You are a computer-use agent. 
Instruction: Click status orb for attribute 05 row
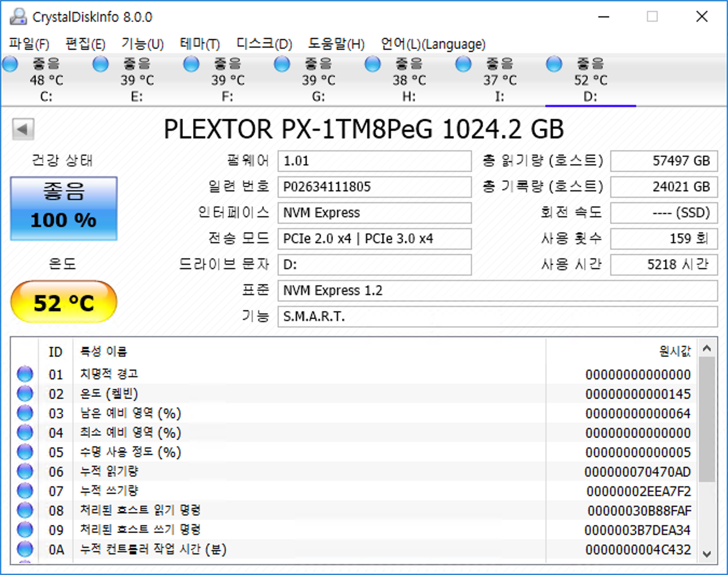(25, 452)
